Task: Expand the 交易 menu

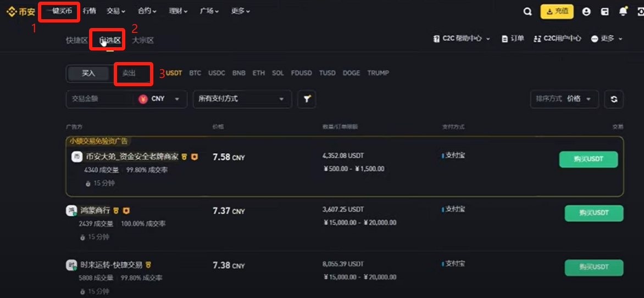Action: click(x=116, y=11)
